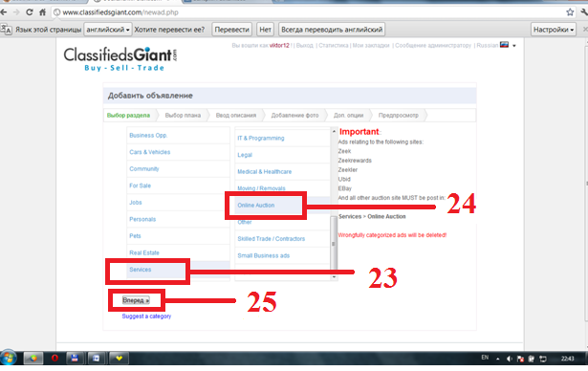
Task: Open the floppy disk taskbar icon
Action: point(75,359)
